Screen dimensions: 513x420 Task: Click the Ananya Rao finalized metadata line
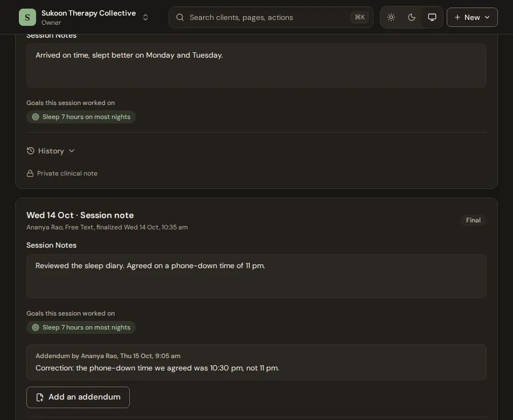pyautogui.click(x=107, y=227)
